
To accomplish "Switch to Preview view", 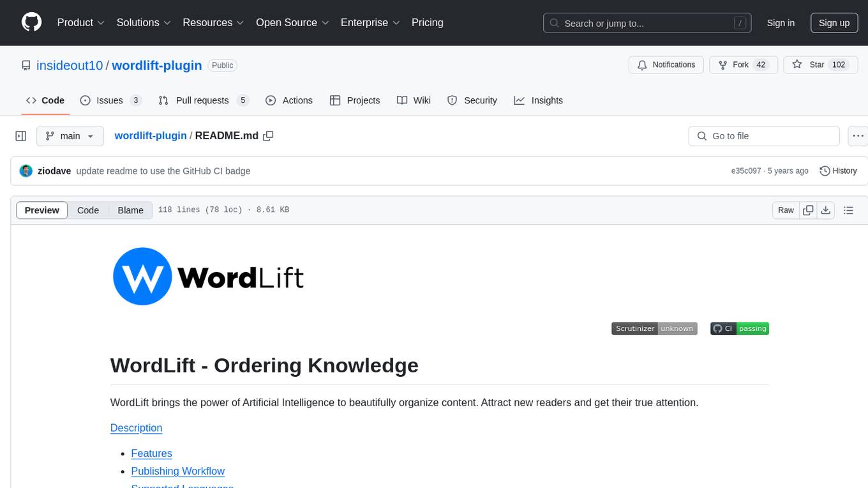I will pyautogui.click(x=42, y=210).
